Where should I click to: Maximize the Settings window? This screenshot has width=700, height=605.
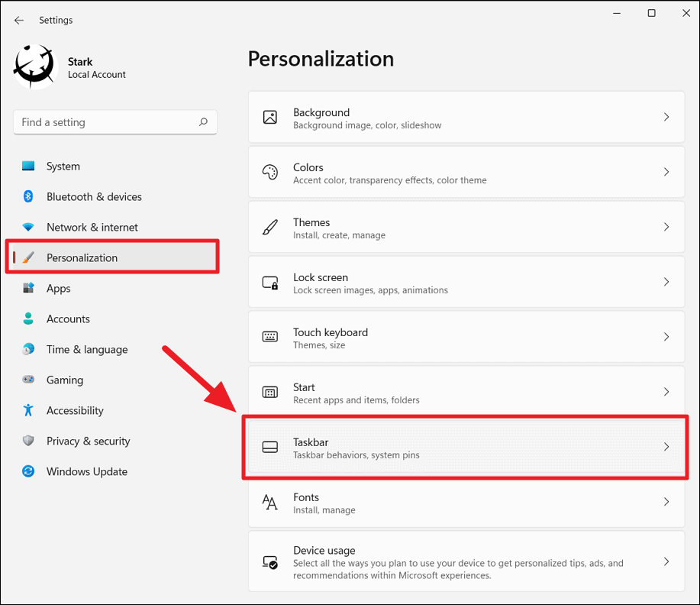(652, 13)
